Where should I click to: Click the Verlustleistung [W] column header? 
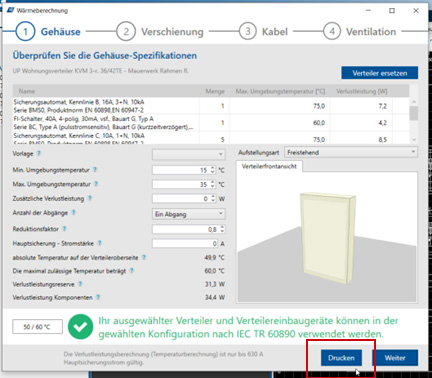tap(362, 91)
